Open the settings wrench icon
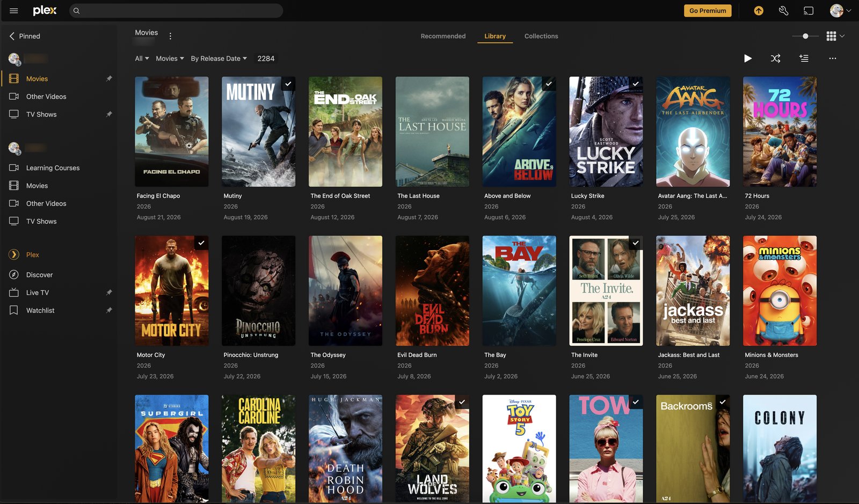This screenshot has width=859, height=504. [x=783, y=11]
